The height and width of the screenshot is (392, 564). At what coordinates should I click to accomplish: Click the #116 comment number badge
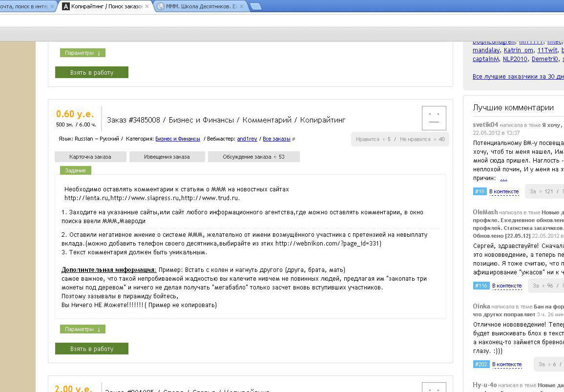coord(480,286)
